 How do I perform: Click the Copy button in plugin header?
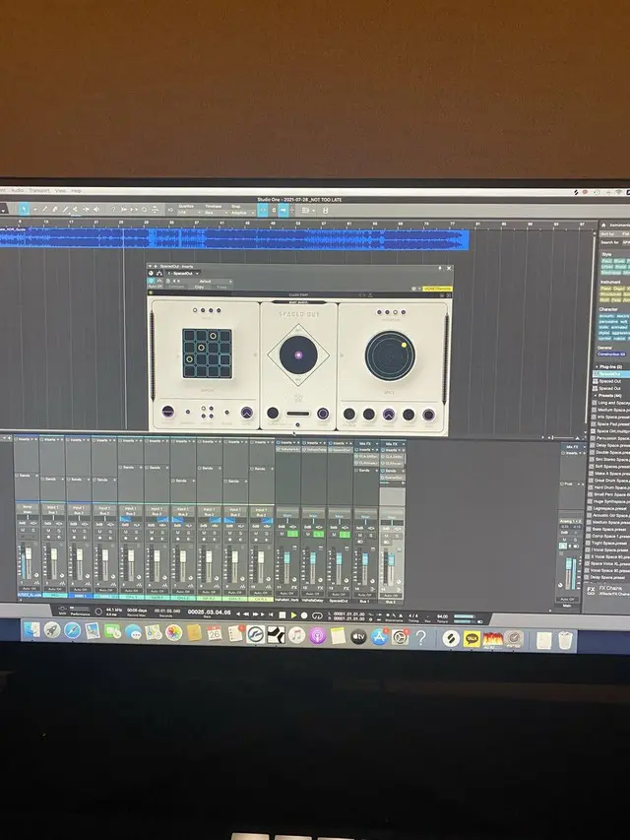pos(199,287)
